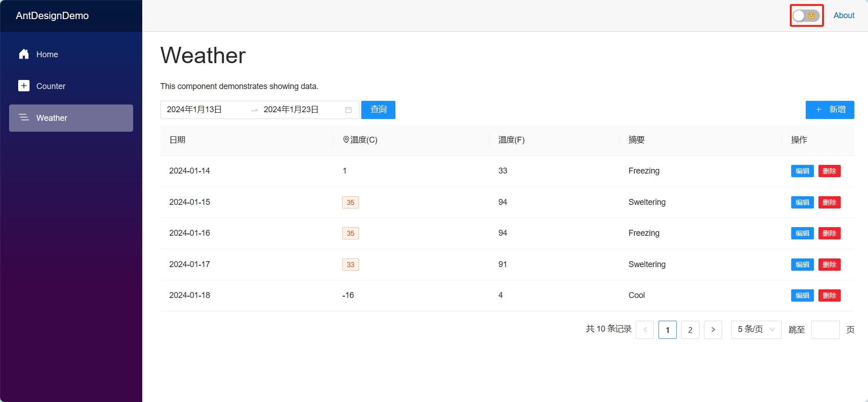
Task: Go to pagination page 2
Action: tap(690, 330)
